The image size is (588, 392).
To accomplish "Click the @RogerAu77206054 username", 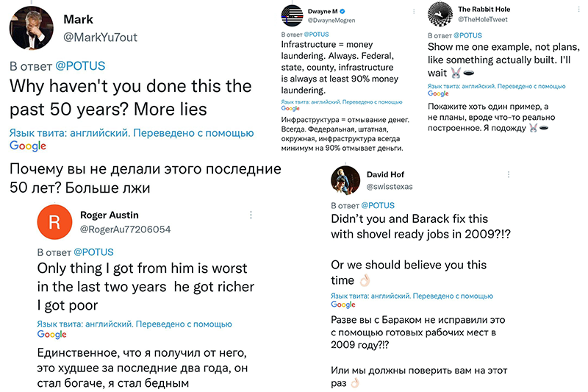I will (x=125, y=229).
